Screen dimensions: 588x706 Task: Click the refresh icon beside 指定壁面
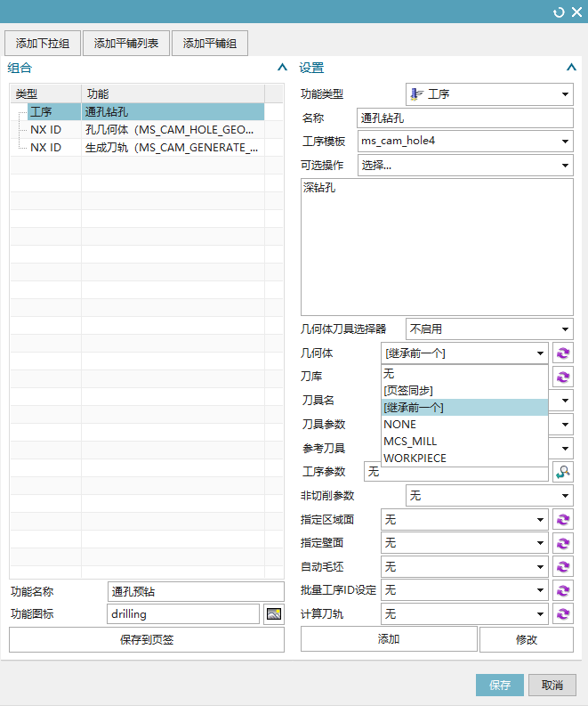tap(563, 543)
